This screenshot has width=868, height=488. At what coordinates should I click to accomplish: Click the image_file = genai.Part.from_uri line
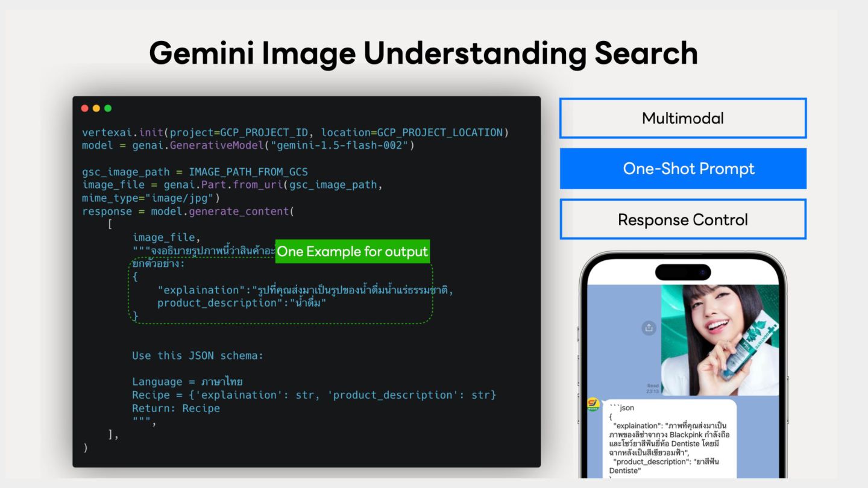click(x=232, y=185)
